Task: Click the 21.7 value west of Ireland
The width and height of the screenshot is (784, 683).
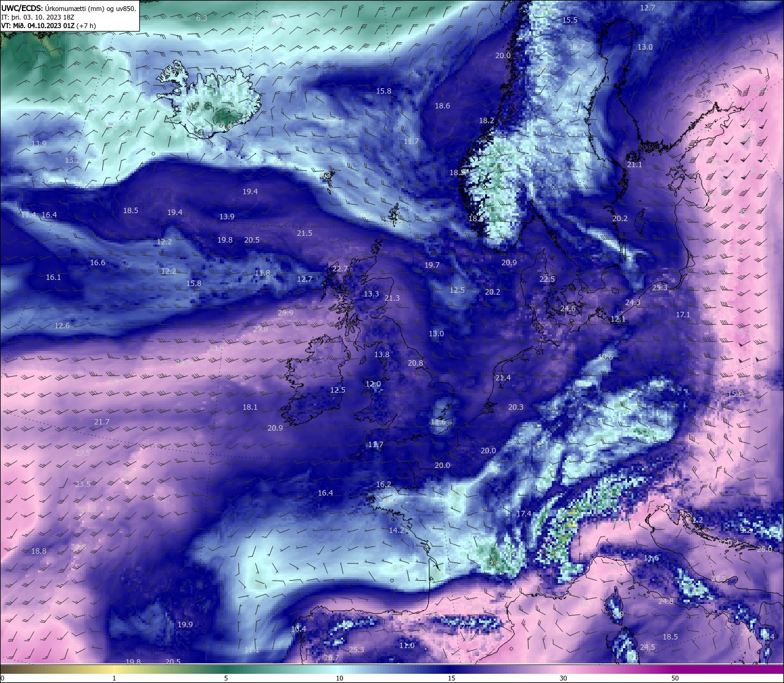Action: pos(102,422)
